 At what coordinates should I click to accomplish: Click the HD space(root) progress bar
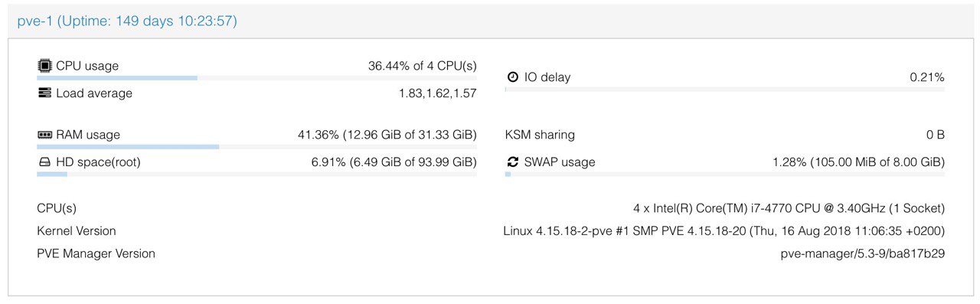[x=256, y=175]
